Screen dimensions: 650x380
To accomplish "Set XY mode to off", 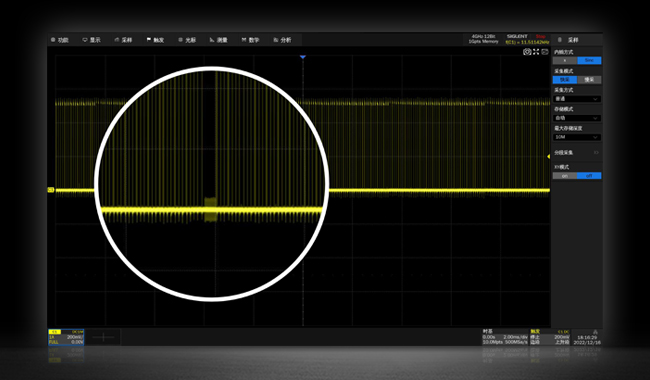I will [x=589, y=176].
